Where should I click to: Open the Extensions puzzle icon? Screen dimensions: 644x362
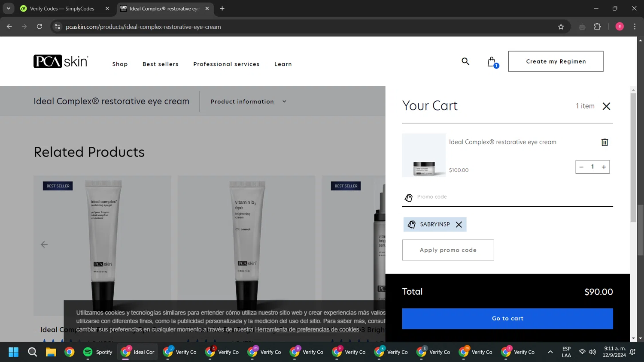coord(597,27)
